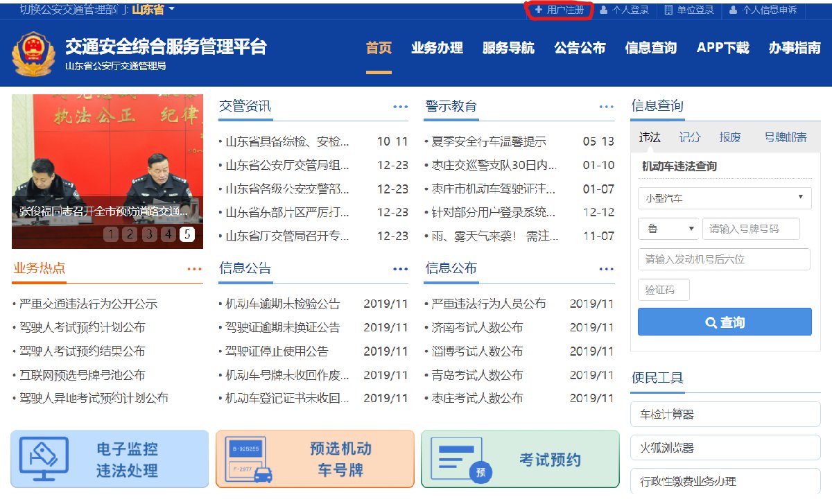Open more items in 交管资讯 section
The image size is (832, 504).
pyautogui.click(x=400, y=107)
